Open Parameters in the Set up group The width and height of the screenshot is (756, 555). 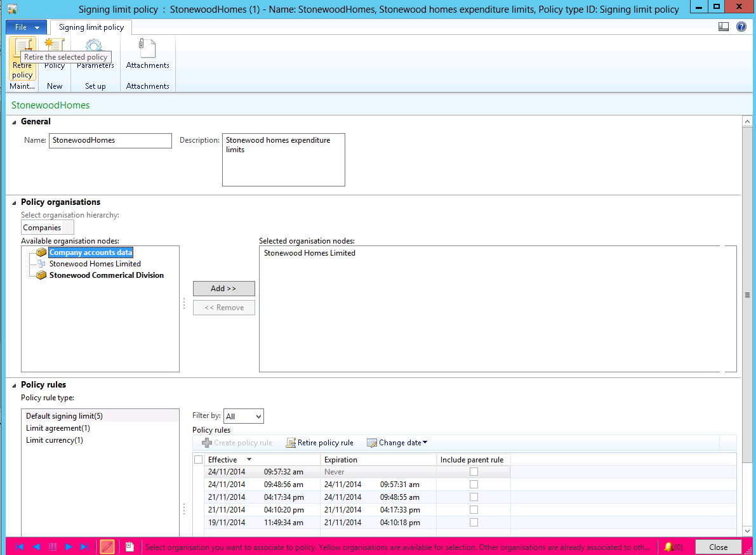tap(95, 54)
